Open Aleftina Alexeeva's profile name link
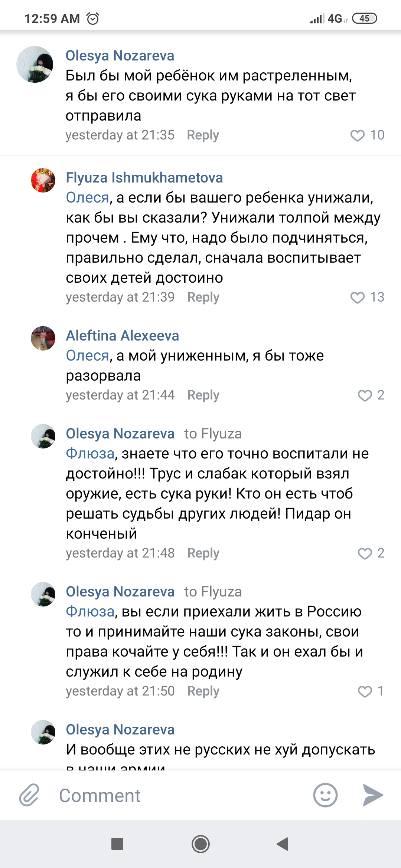401x868 pixels. point(123,336)
